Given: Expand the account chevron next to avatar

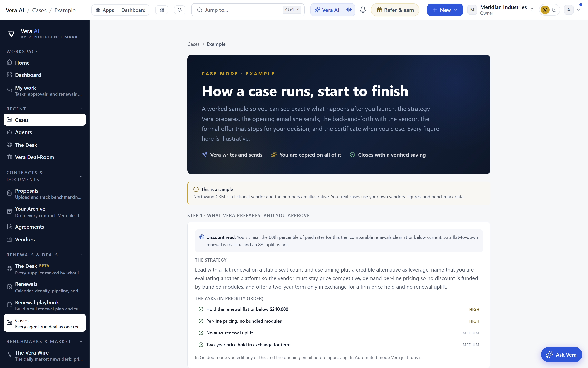Looking at the screenshot, I should (x=578, y=10).
